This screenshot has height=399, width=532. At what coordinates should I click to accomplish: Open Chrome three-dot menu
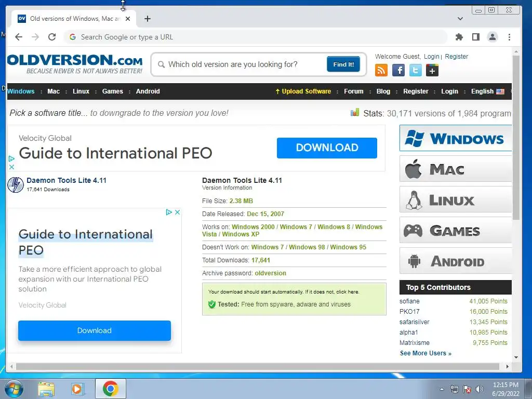[509, 37]
